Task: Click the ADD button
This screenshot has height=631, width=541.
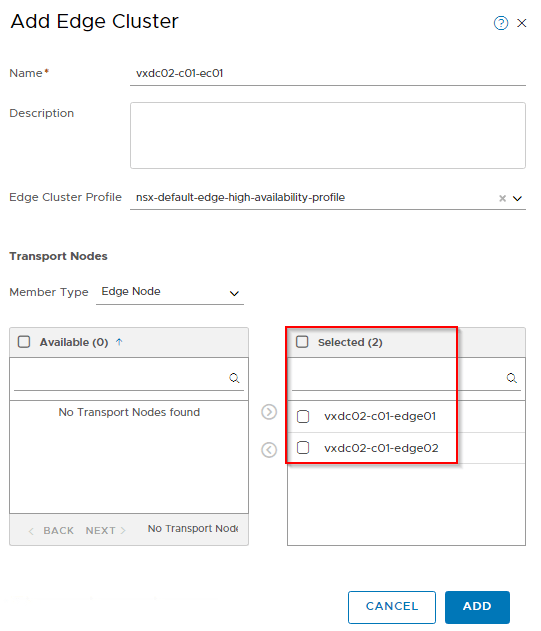Action: [477, 607]
